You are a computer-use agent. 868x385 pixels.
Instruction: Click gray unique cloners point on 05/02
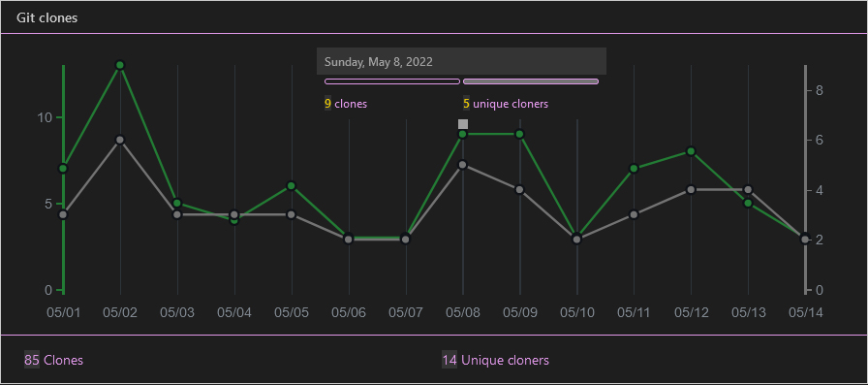[120, 140]
